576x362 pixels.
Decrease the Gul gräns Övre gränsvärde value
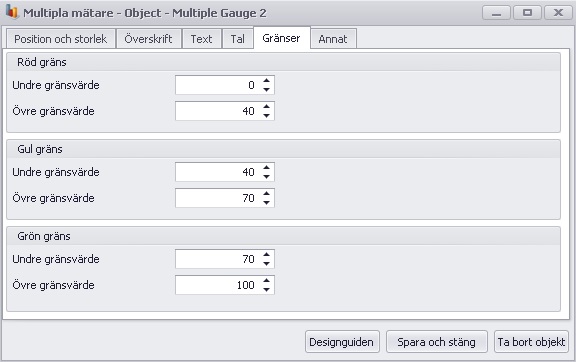[x=266, y=203]
